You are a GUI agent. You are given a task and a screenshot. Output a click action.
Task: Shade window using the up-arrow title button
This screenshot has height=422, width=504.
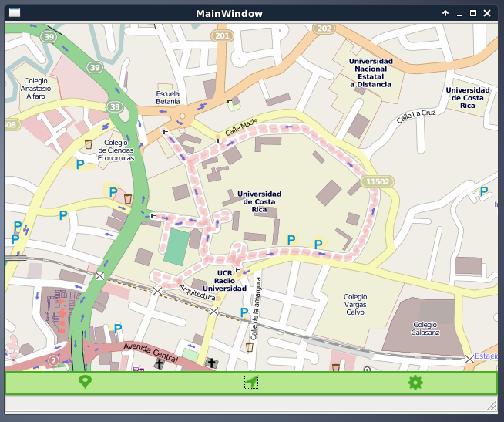(445, 13)
